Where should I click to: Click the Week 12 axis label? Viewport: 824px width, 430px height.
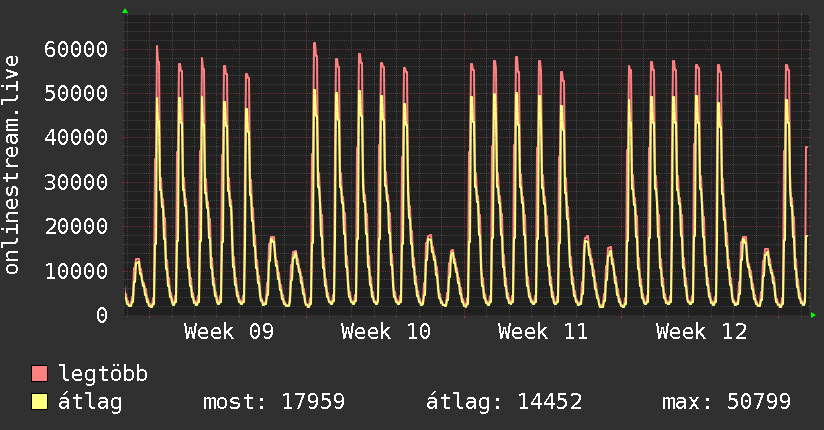701,332
